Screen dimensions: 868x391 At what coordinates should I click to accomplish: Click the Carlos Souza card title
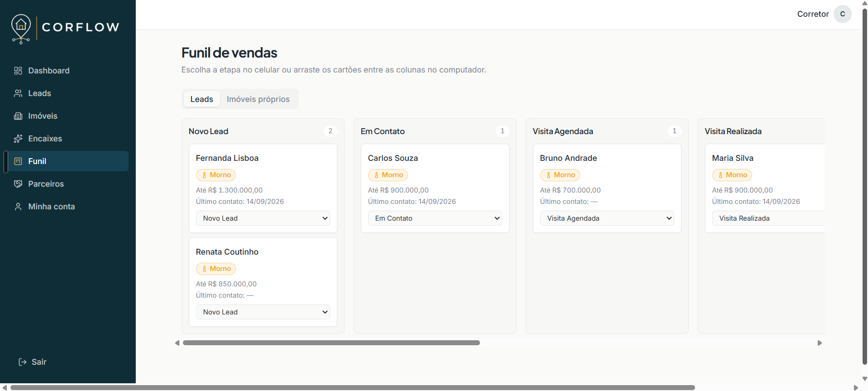(x=393, y=158)
